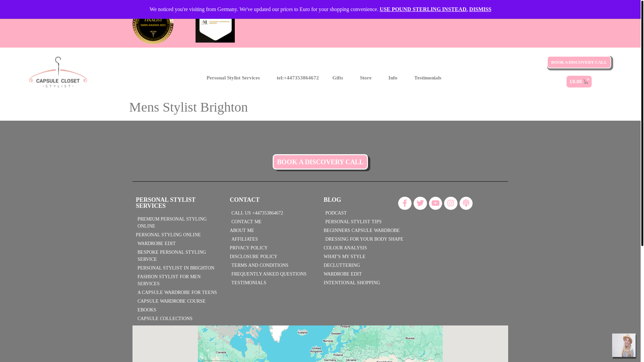Click the stylist photo thumbnail
This screenshot has height=362, width=644.
pyautogui.click(x=624, y=345)
